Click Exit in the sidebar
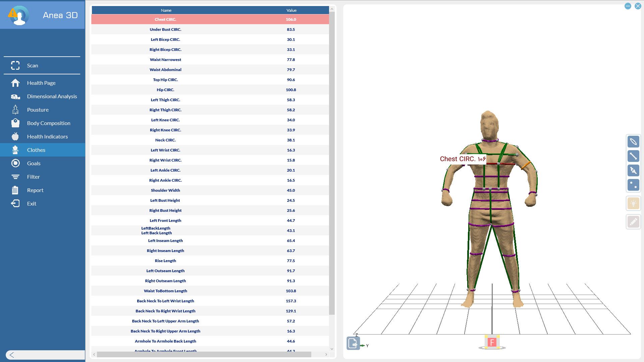This screenshot has height=362, width=644. pos(32,203)
